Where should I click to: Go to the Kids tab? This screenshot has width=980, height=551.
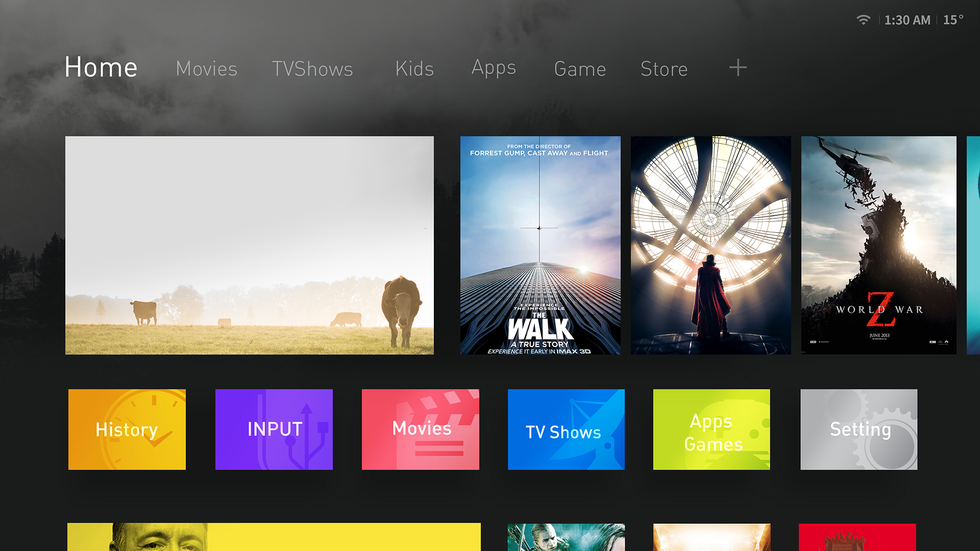tap(414, 68)
